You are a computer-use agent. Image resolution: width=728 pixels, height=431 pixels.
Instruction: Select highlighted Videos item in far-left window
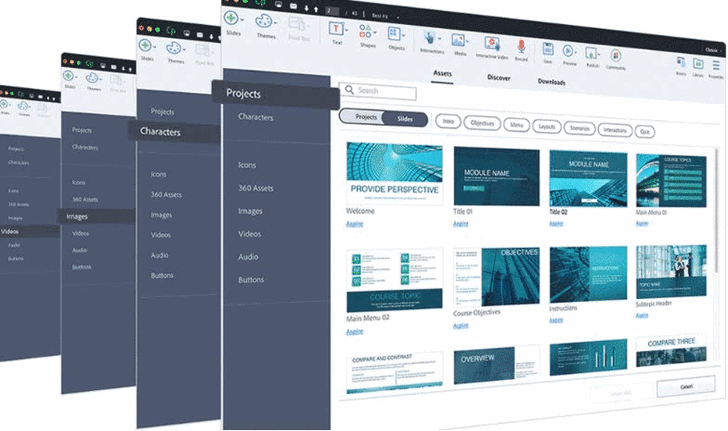pos(30,231)
